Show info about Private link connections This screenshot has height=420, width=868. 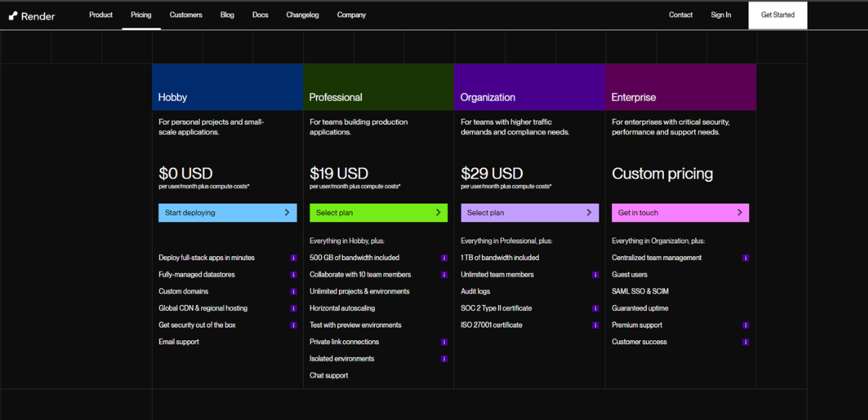pyautogui.click(x=444, y=342)
